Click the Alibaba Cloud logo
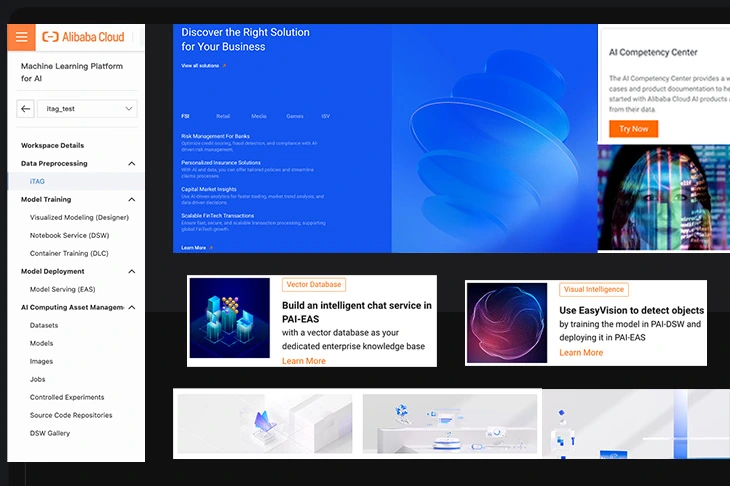This screenshot has height=486, width=730. pyautogui.click(x=83, y=37)
